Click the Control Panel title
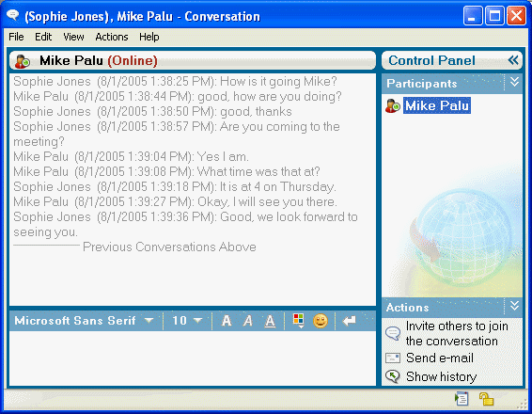Viewport: 532px width, 414px height. (431, 60)
